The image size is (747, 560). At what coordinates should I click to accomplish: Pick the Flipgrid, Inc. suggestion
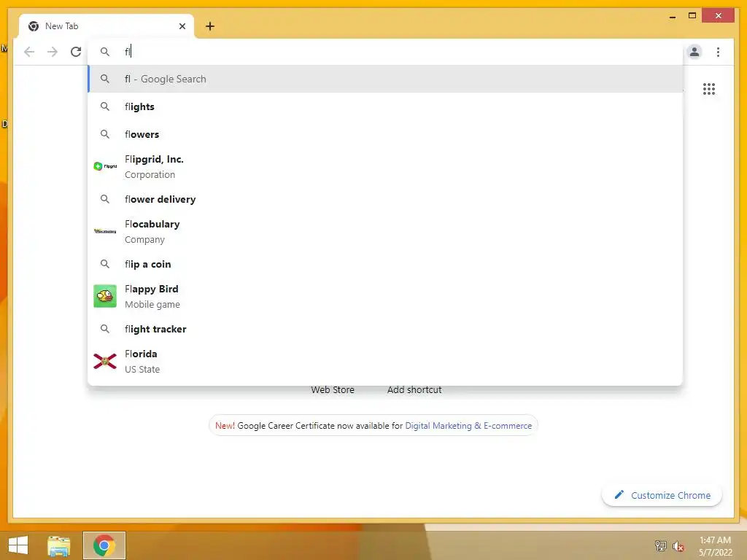pyautogui.click(x=385, y=167)
